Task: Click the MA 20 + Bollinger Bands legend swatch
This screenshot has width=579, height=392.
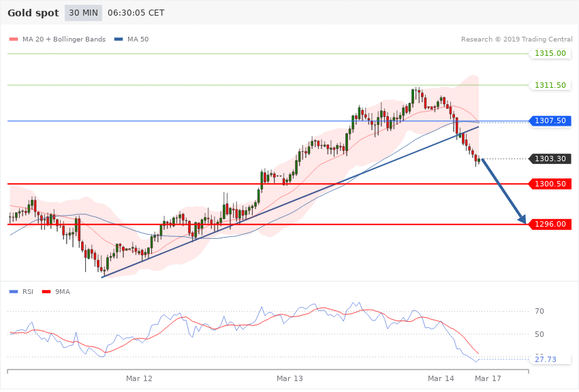Action: pyautogui.click(x=14, y=39)
